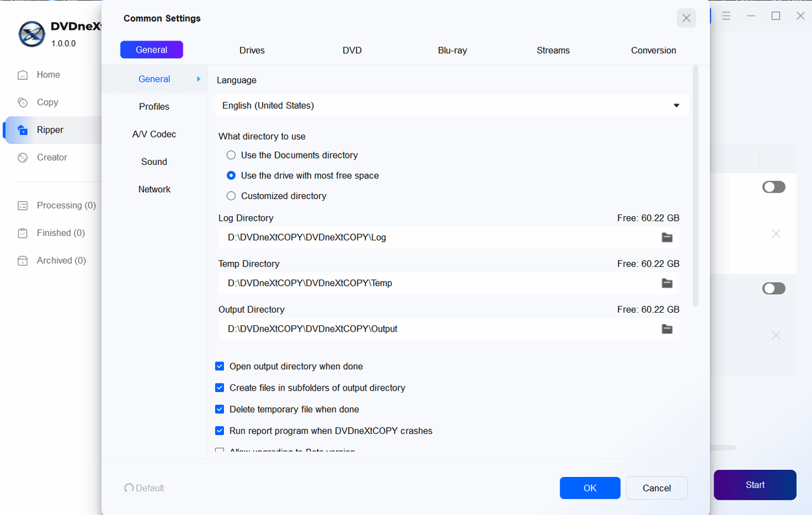Remove first task with X icon
Screen dimensions: 812x515
click(x=776, y=233)
